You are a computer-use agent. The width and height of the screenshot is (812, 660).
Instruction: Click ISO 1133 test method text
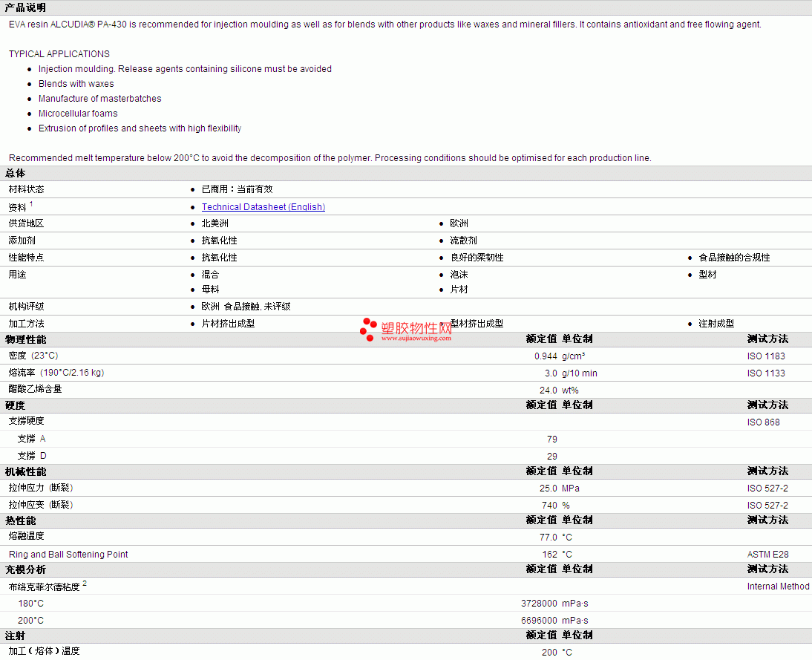(x=766, y=373)
